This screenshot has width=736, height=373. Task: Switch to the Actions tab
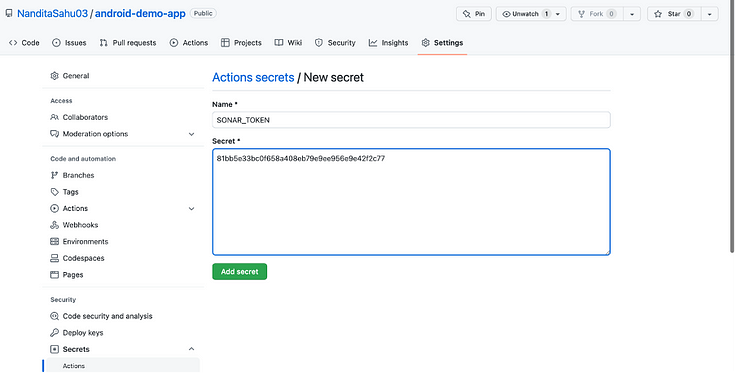(x=189, y=43)
